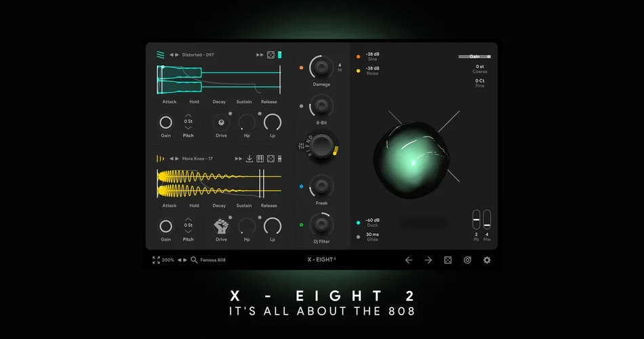Click the bottom layer Lp filter knob
This screenshot has height=339, width=644.
(273, 226)
